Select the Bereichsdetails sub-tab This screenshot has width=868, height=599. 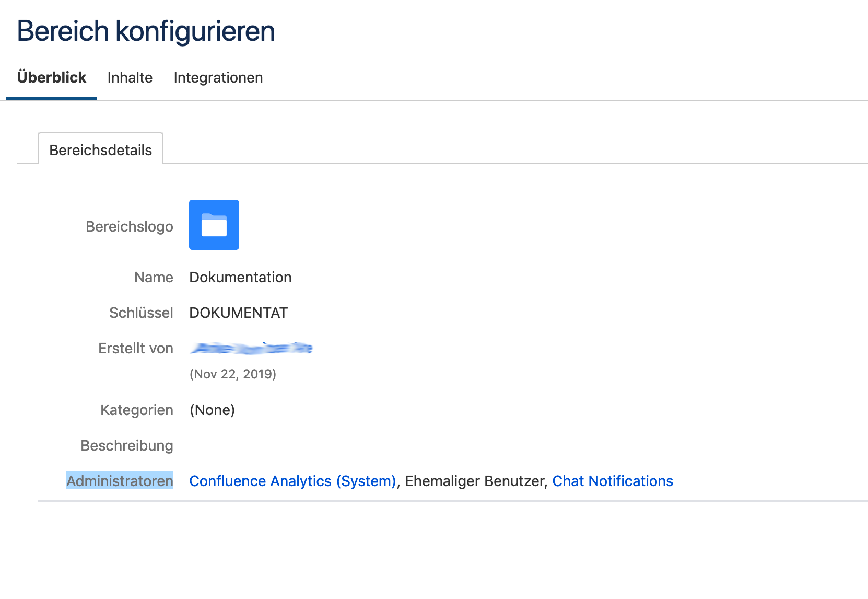pyautogui.click(x=101, y=150)
